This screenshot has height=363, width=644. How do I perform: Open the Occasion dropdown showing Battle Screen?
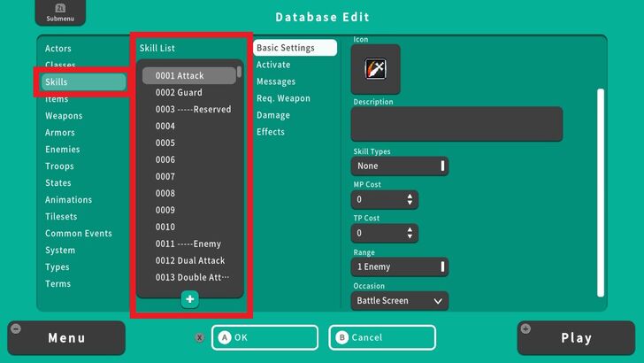(400, 301)
